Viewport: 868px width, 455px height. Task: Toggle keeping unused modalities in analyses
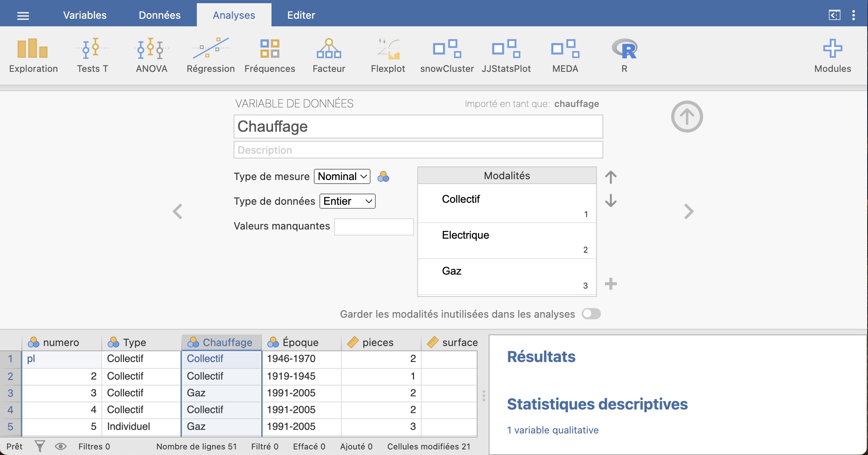591,314
